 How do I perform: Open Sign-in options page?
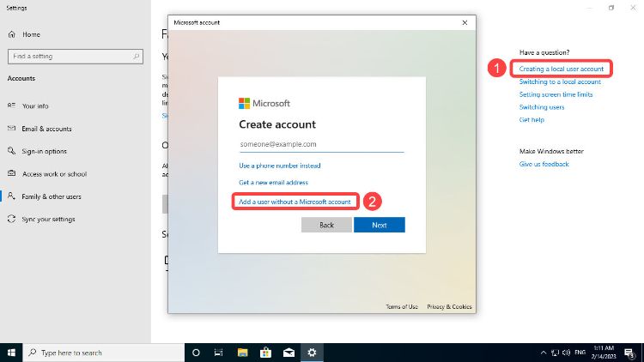(44, 151)
